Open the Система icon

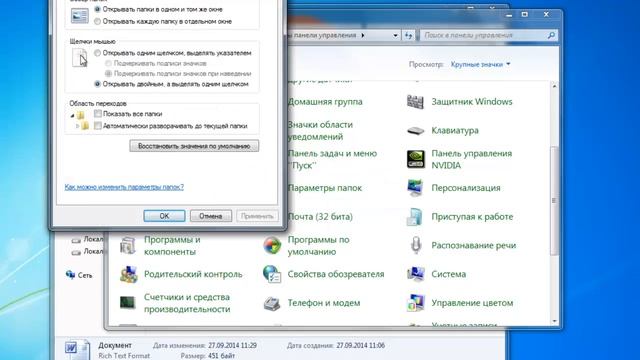[416, 274]
